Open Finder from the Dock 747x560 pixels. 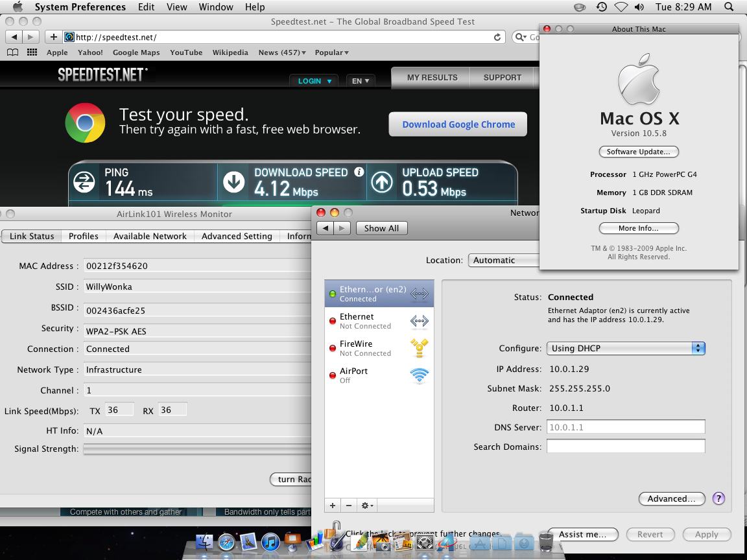point(205,542)
